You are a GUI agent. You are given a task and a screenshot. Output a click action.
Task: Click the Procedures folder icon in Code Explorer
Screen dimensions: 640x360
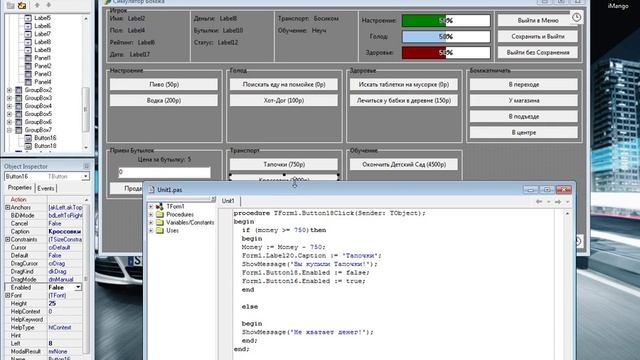160,215
